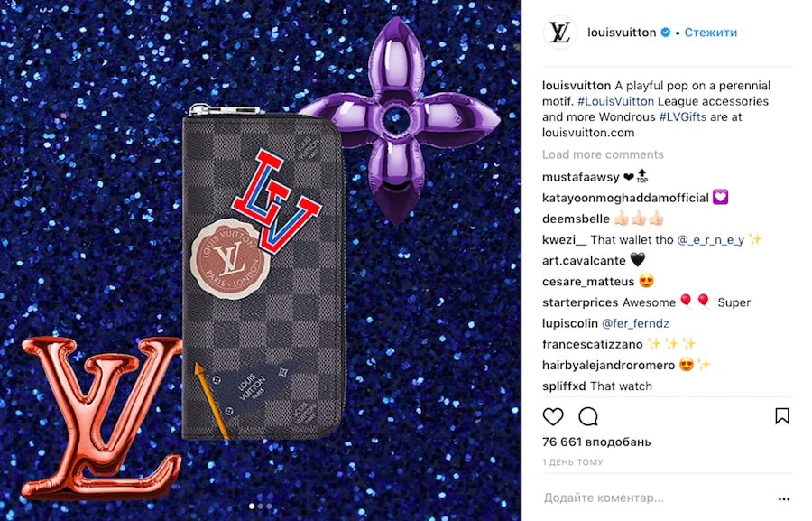Go to third slide via carousel dot
This screenshot has width=812, height=521.
point(269,506)
